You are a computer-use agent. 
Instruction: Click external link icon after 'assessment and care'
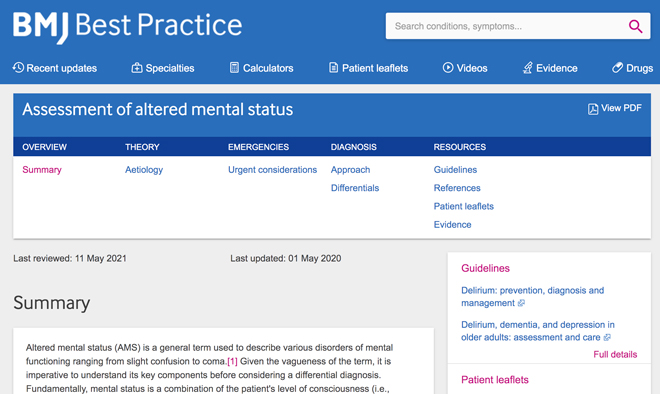point(607,338)
